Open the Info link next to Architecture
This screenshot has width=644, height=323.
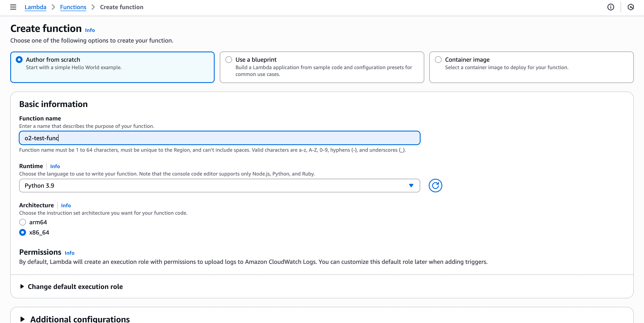66,205
